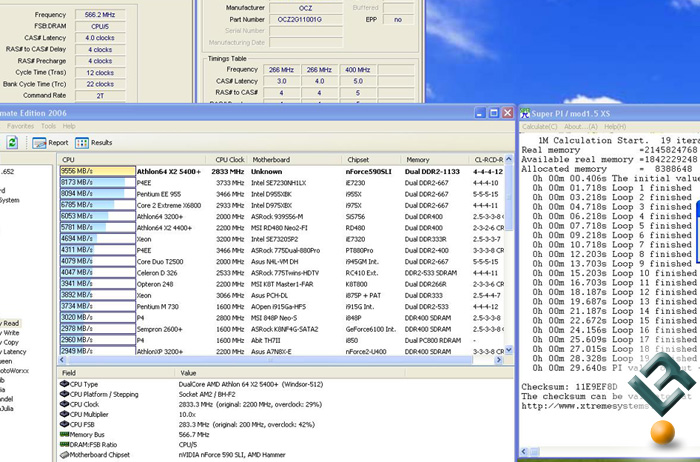This screenshot has height=462, width=700.
Task: Open the Tools menu in Everest
Action: click(x=48, y=126)
